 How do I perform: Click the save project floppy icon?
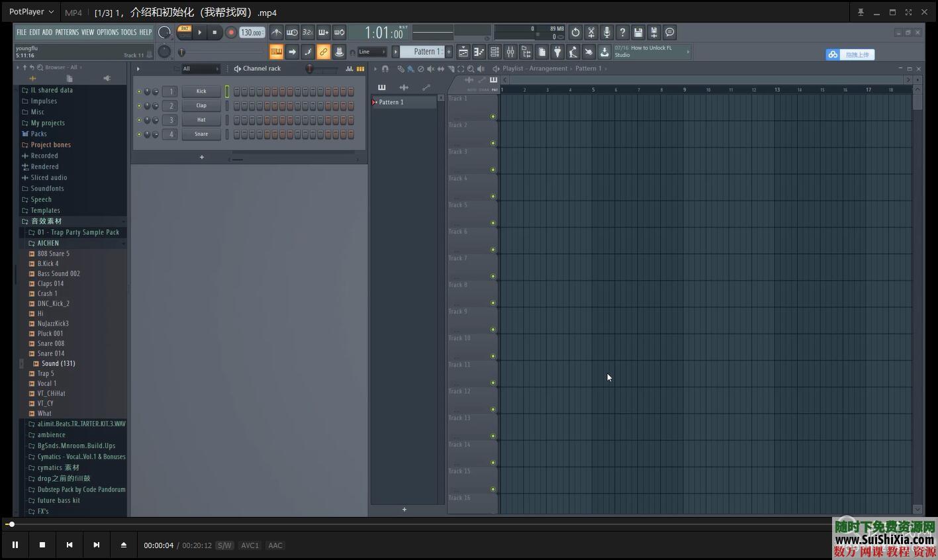point(638,32)
